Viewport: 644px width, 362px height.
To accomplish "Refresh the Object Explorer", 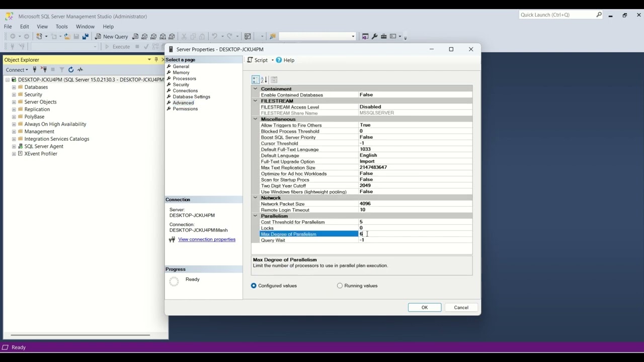I will pos(71,70).
